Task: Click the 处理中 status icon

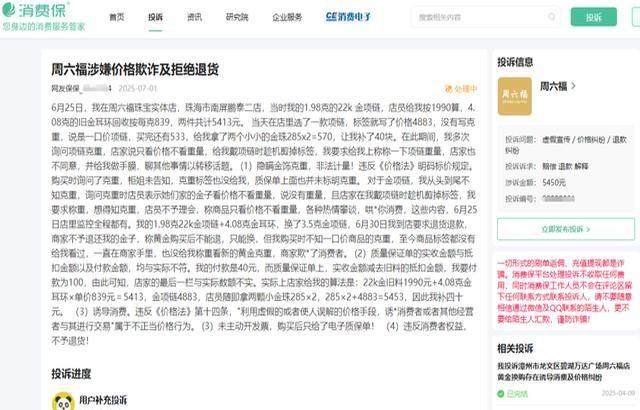Action: [x=449, y=89]
